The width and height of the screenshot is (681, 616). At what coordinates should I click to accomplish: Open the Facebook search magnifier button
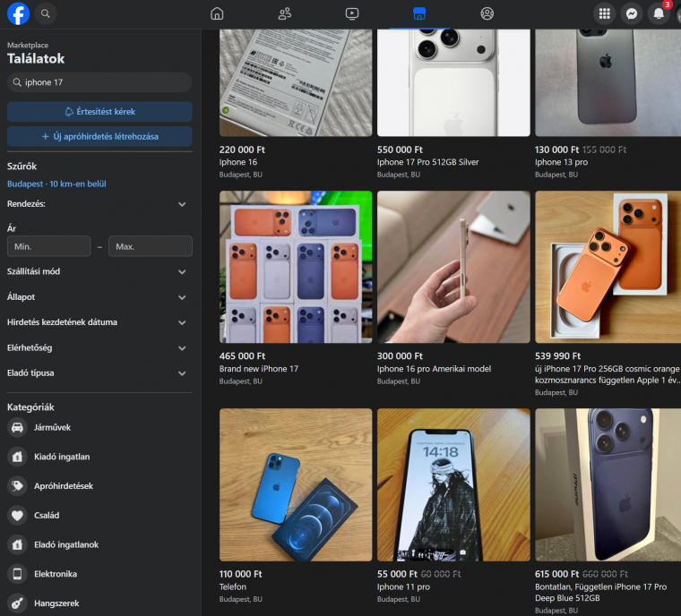coord(46,13)
